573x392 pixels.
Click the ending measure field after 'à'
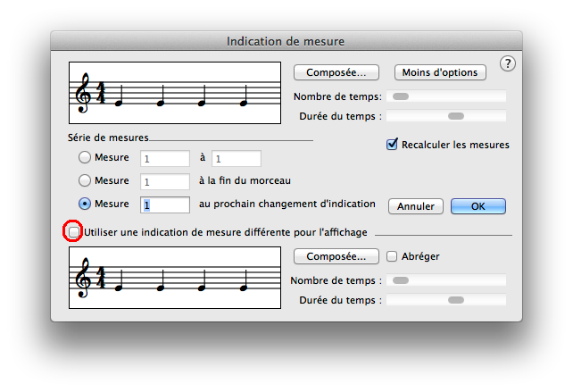[236, 159]
